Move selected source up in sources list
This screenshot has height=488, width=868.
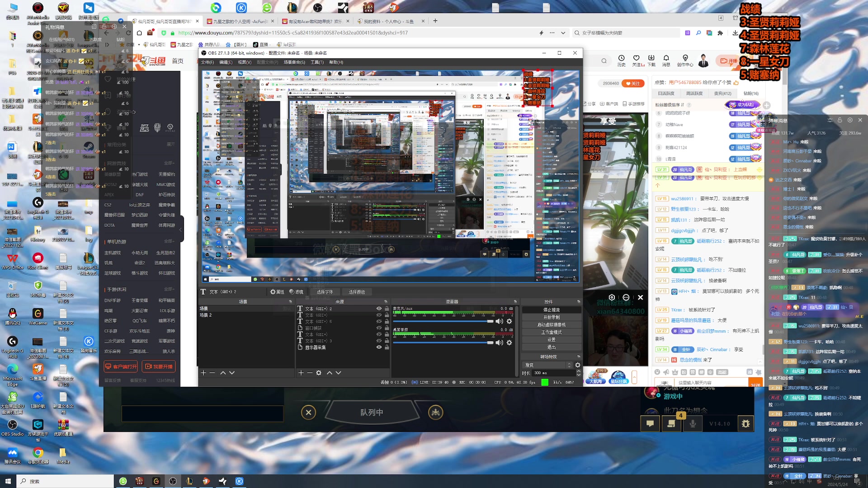click(330, 373)
